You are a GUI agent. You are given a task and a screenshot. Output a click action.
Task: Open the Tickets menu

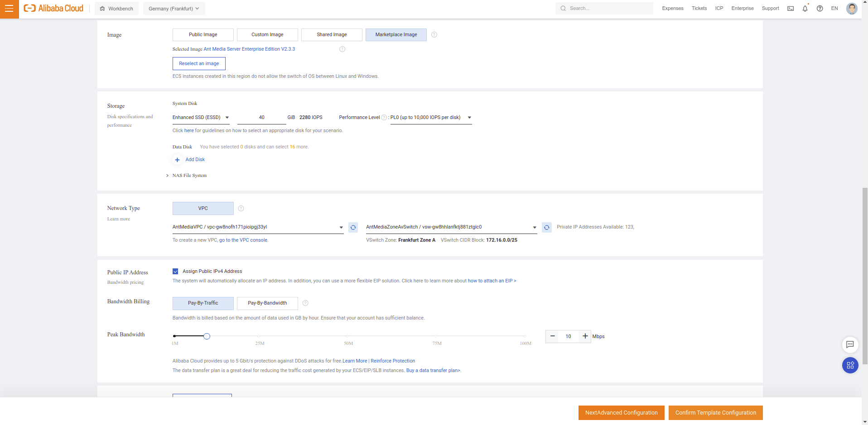coord(699,8)
